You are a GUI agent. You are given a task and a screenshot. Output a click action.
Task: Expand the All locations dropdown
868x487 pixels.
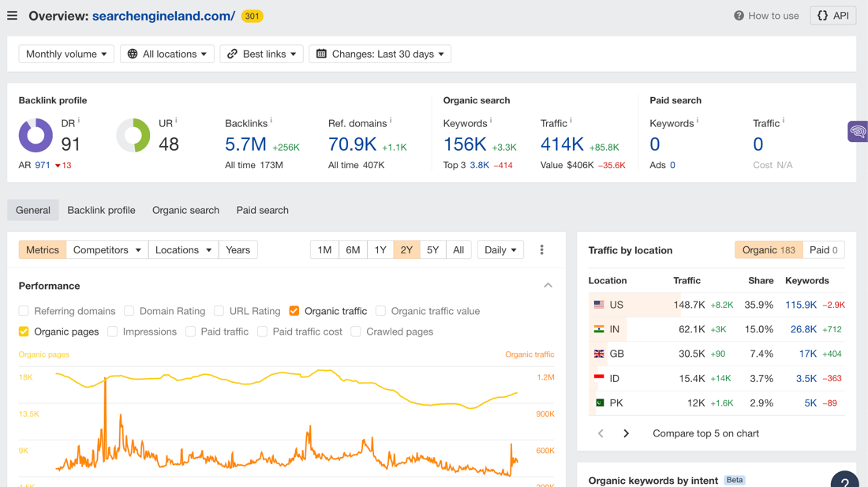(167, 54)
